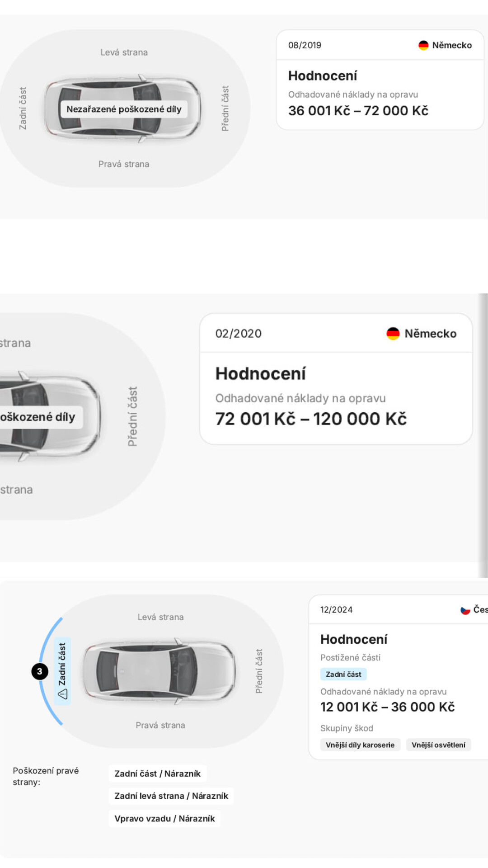Image resolution: width=488 pixels, height=868 pixels.
Task: Click 'Pravá strana' label in the 12/2024 diagram
Action: (x=160, y=725)
